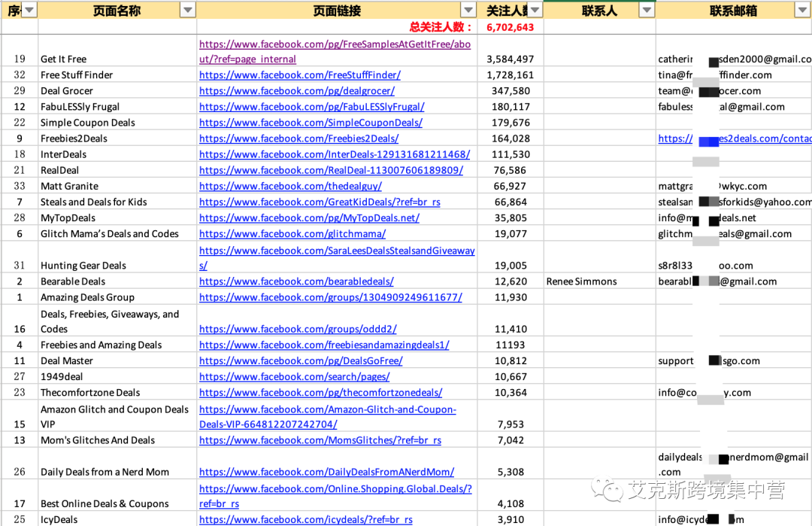Viewport: 812px width, 526px height.
Task: Open the InterDeals Facebook link
Action: [x=335, y=154]
